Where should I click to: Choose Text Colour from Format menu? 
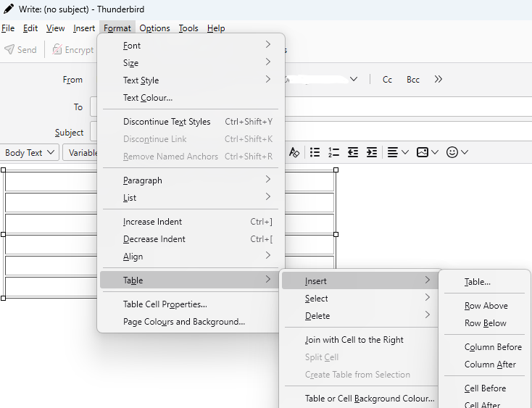[148, 98]
